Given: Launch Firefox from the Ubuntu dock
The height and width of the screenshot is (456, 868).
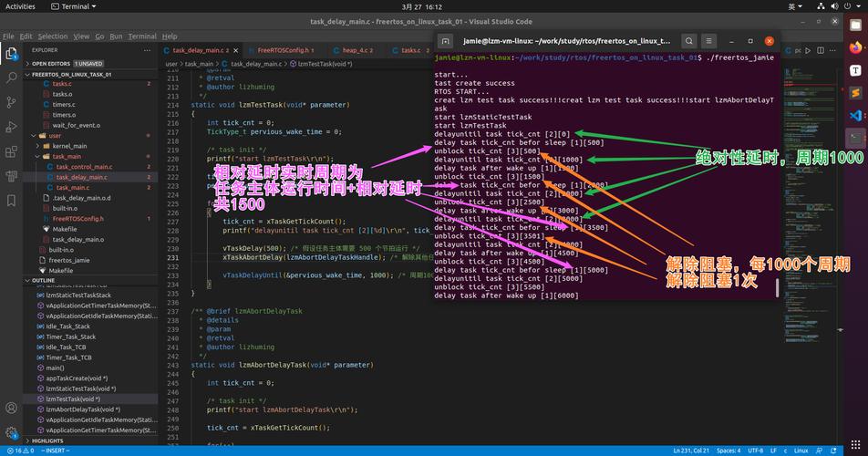Looking at the screenshot, I should pyautogui.click(x=856, y=47).
